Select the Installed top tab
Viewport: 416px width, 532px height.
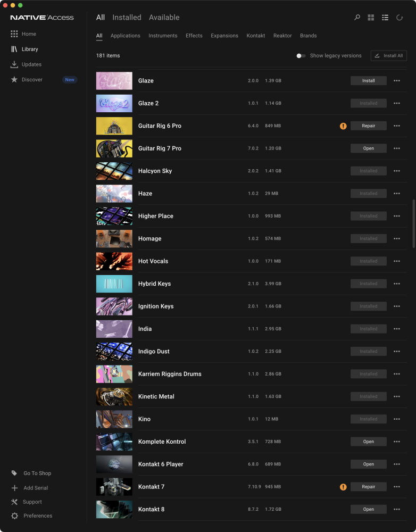click(127, 18)
